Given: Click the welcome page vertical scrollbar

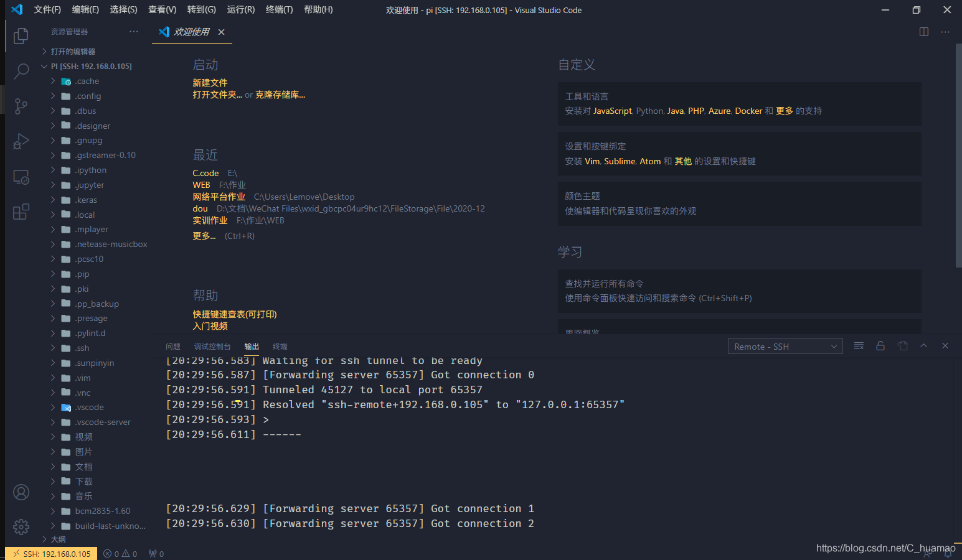Looking at the screenshot, I should coord(958,156).
